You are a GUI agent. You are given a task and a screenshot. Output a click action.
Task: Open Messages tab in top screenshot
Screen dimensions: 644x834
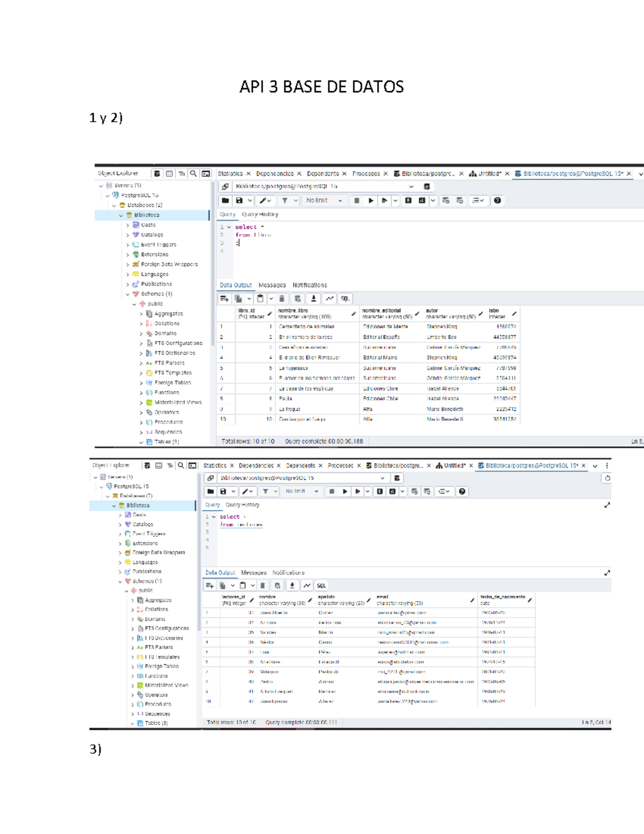(272, 285)
